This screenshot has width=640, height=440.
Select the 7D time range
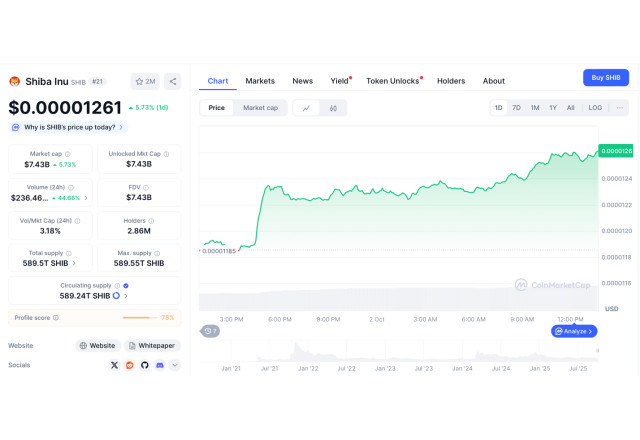click(x=517, y=108)
